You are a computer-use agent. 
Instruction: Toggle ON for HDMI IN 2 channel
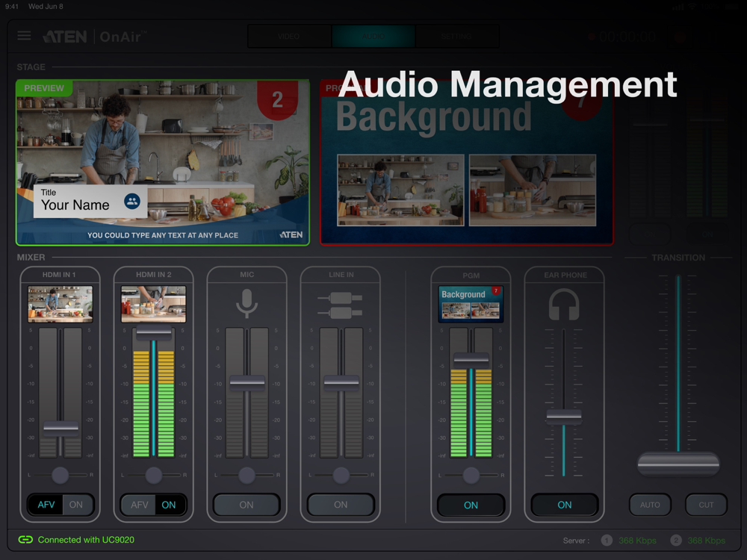point(169,505)
